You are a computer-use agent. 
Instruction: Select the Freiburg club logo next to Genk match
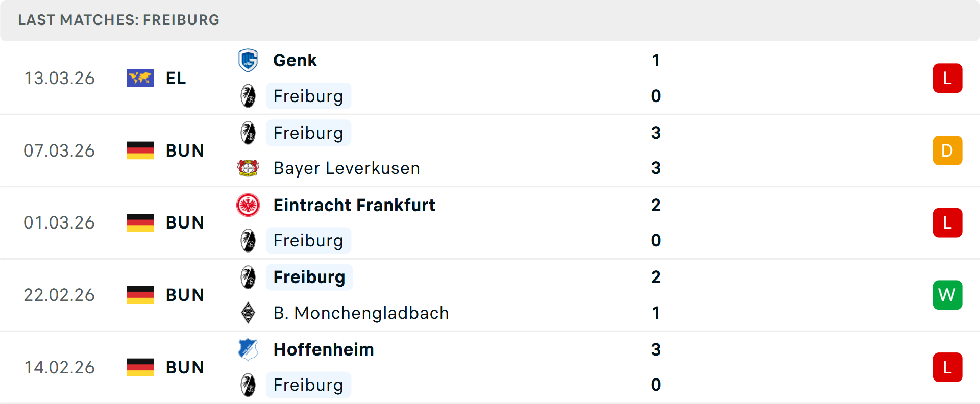(248, 96)
